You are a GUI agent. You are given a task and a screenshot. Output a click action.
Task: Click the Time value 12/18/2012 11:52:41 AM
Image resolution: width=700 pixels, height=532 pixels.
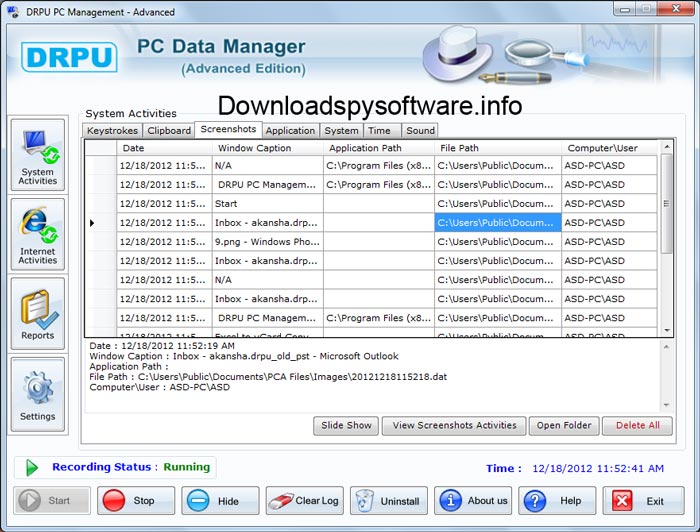click(598, 468)
